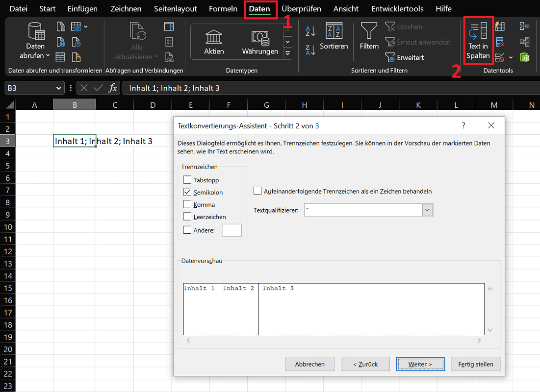The height and width of the screenshot is (392, 540).
Task: Open Queries and Connections pane icon
Action: point(169,26)
